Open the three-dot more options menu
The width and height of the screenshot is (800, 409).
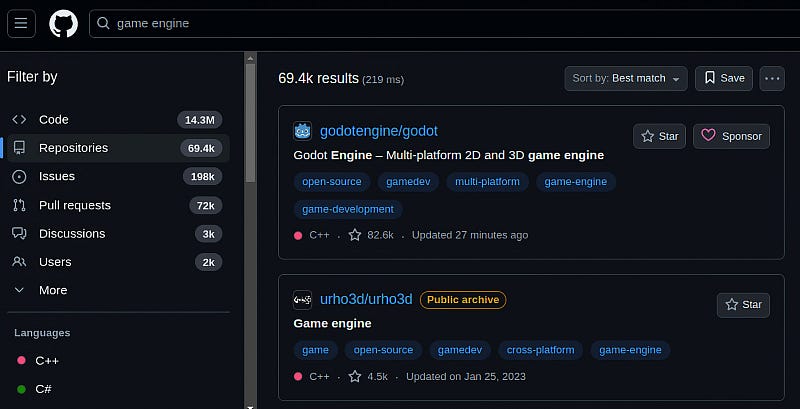point(772,79)
